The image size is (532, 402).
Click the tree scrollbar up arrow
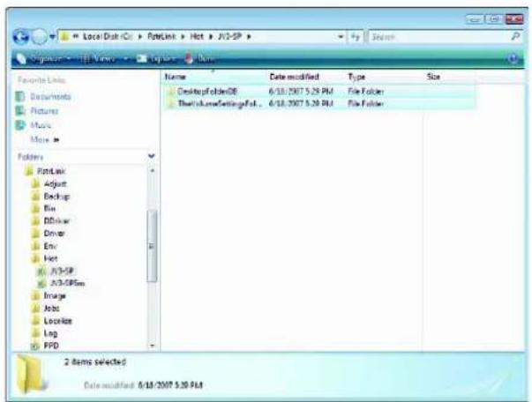[152, 170]
